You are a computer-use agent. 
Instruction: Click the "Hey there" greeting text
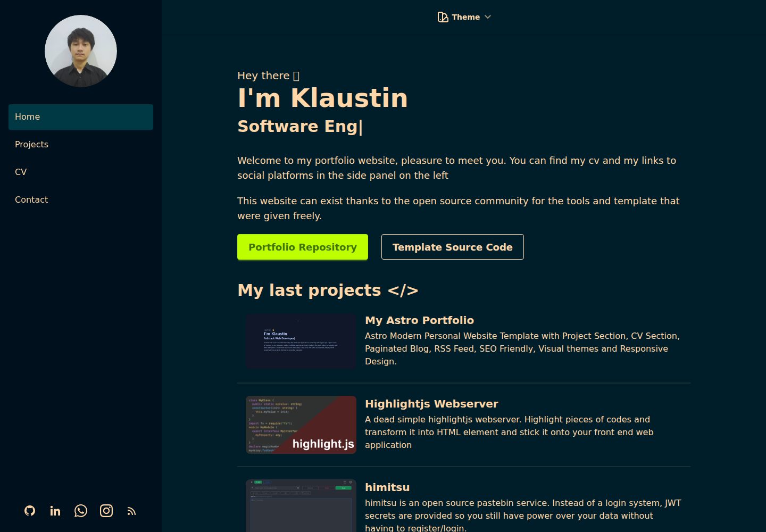click(268, 76)
